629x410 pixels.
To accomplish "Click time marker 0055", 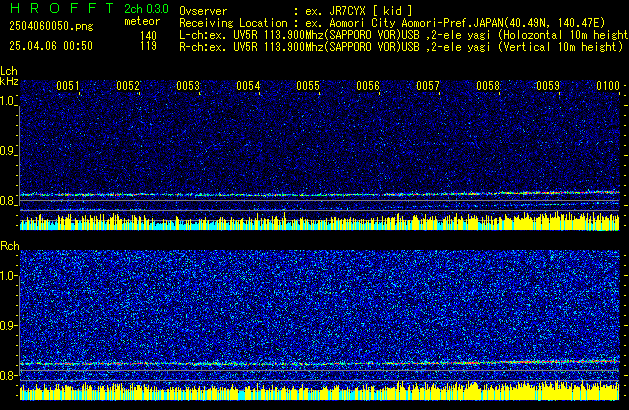I will point(308,86).
